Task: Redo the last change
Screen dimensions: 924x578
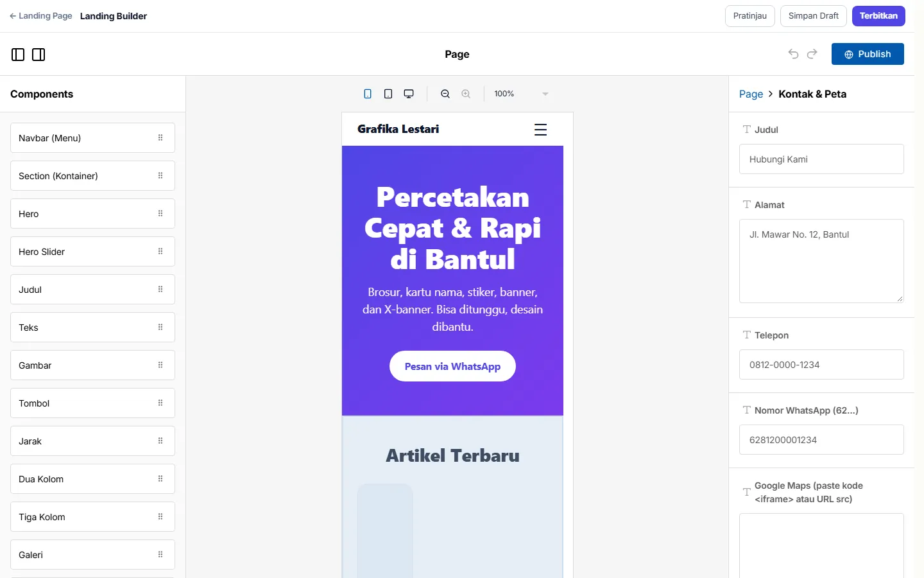Action: [x=812, y=54]
